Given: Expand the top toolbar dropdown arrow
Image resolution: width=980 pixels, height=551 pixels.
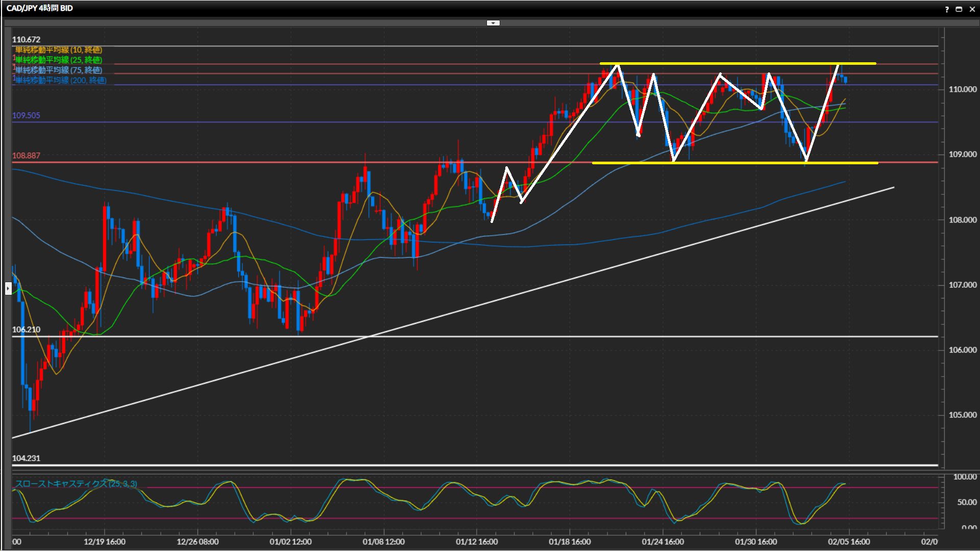Looking at the screenshot, I should (493, 23).
